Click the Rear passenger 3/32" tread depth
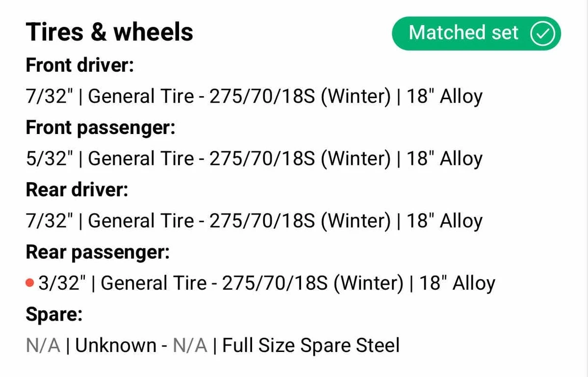The width and height of the screenshot is (588, 377). (62, 283)
